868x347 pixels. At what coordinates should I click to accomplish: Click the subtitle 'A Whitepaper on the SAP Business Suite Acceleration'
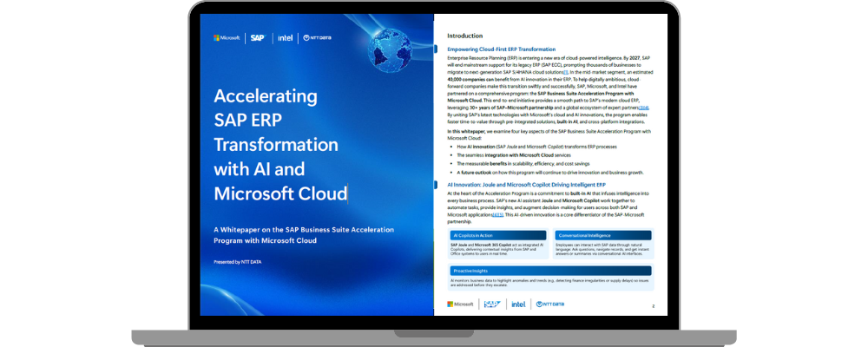pyautogui.click(x=303, y=229)
